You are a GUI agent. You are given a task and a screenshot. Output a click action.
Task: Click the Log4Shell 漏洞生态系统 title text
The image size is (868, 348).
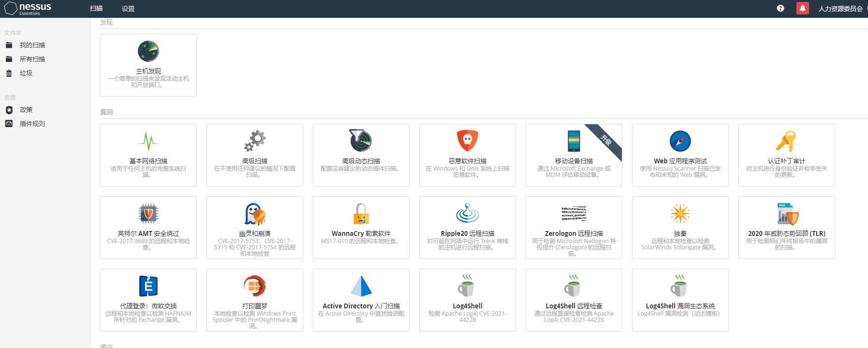(680, 306)
